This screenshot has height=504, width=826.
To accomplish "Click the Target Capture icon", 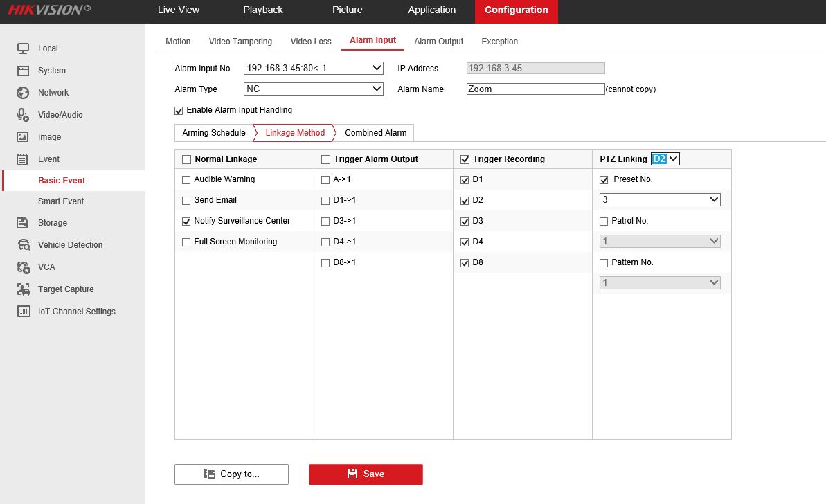I will pyautogui.click(x=24, y=289).
